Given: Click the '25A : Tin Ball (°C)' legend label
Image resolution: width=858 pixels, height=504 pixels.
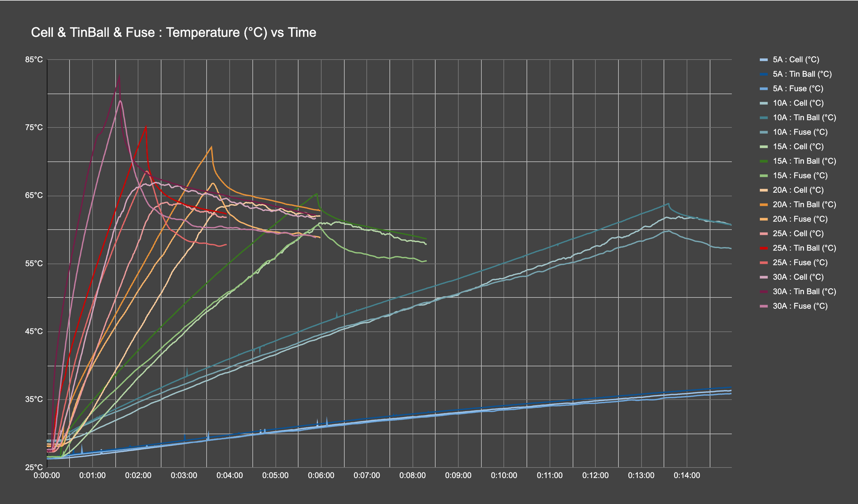Looking at the screenshot, I should (804, 248).
